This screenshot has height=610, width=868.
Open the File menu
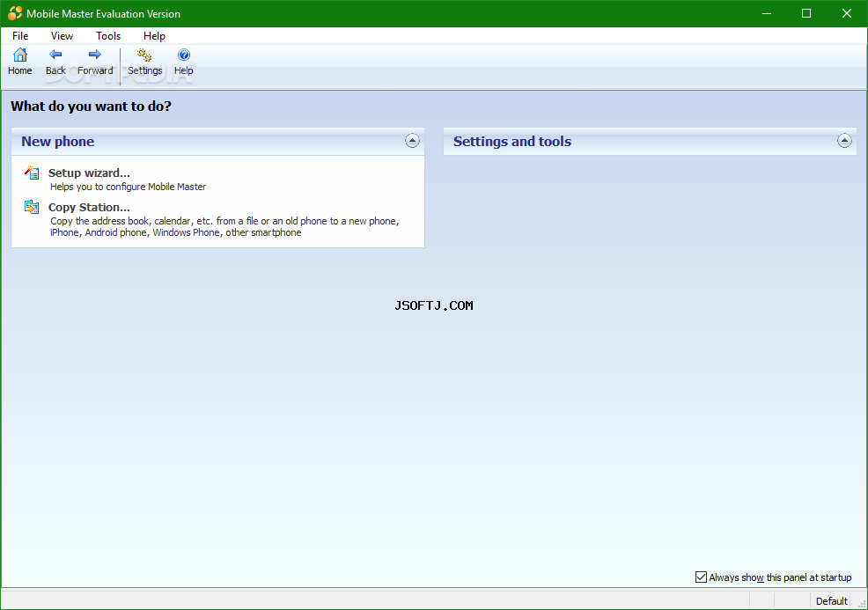click(x=20, y=36)
